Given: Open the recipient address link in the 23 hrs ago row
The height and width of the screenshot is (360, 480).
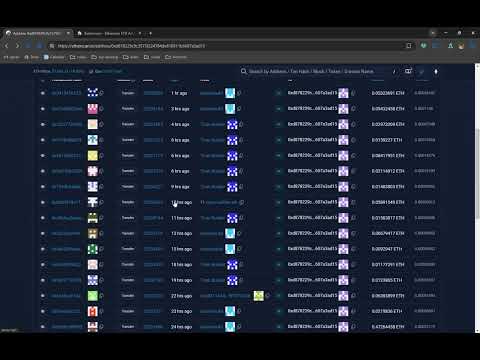Looking at the screenshot, I should click(x=313, y=311).
